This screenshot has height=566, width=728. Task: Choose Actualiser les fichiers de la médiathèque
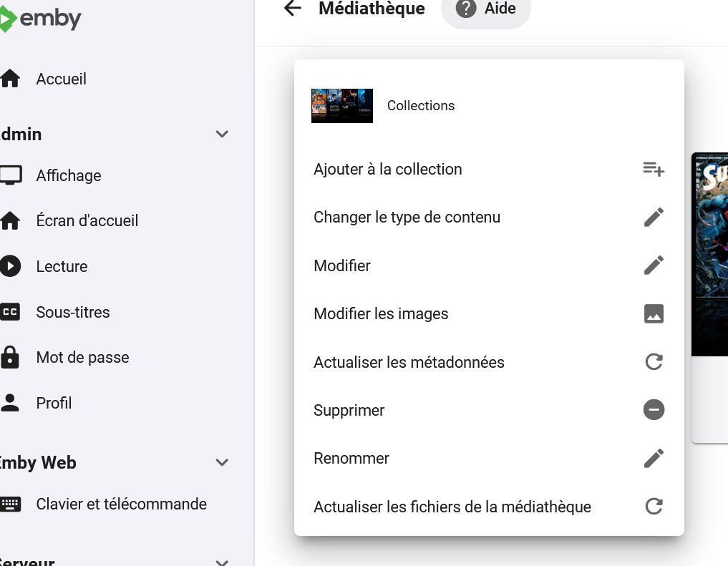452,507
